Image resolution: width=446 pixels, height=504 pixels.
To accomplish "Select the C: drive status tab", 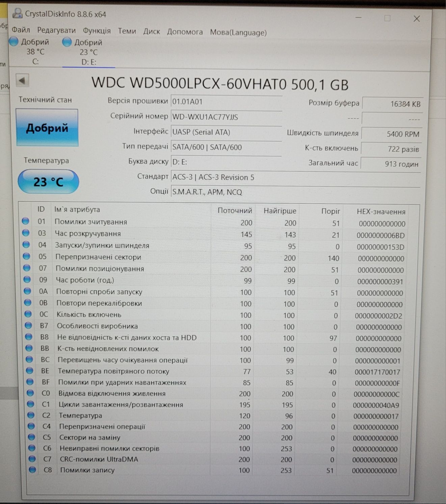I will tap(30, 52).
